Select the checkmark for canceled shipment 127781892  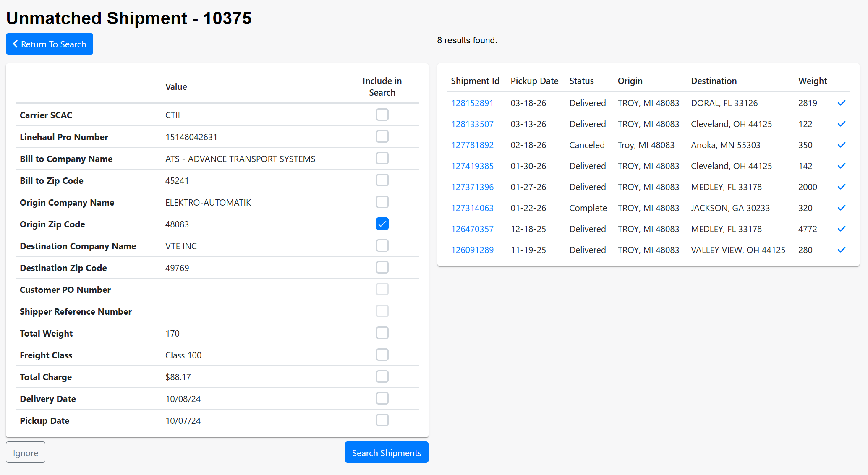[841, 145]
